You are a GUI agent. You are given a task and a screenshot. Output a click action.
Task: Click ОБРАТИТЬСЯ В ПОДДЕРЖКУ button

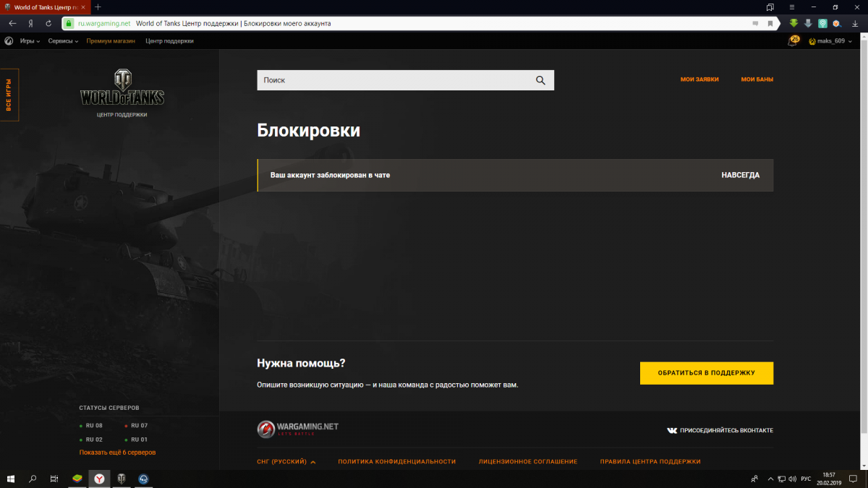point(707,373)
